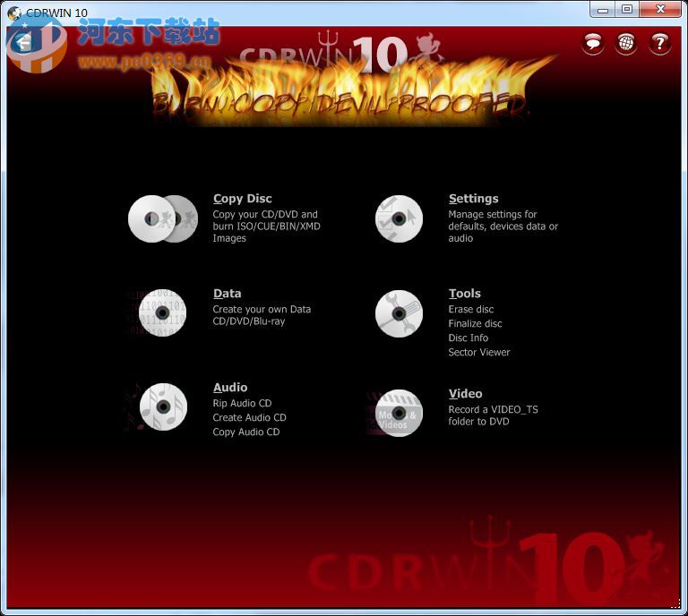Open the Copy Disc heading
The width and height of the screenshot is (688, 616).
(243, 199)
